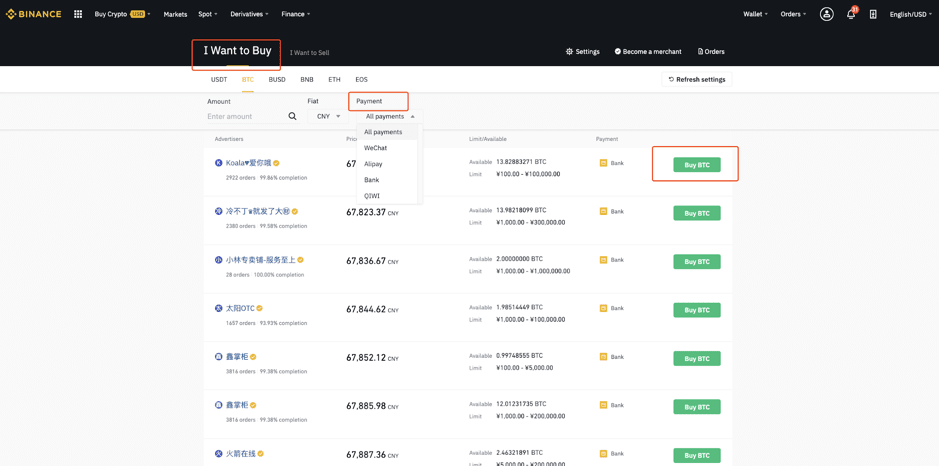
Task: Expand the Derivatives menu
Action: pos(250,14)
